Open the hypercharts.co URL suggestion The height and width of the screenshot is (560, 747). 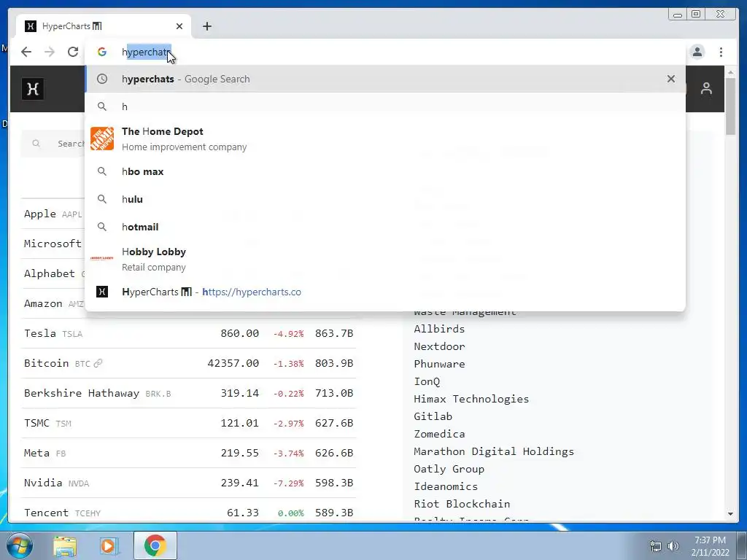pos(385,292)
